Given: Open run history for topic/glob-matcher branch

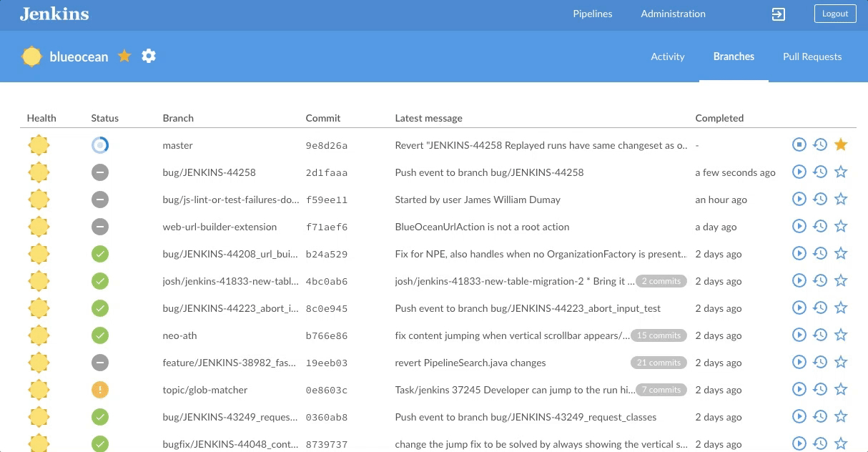Looking at the screenshot, I should (820, 390).
